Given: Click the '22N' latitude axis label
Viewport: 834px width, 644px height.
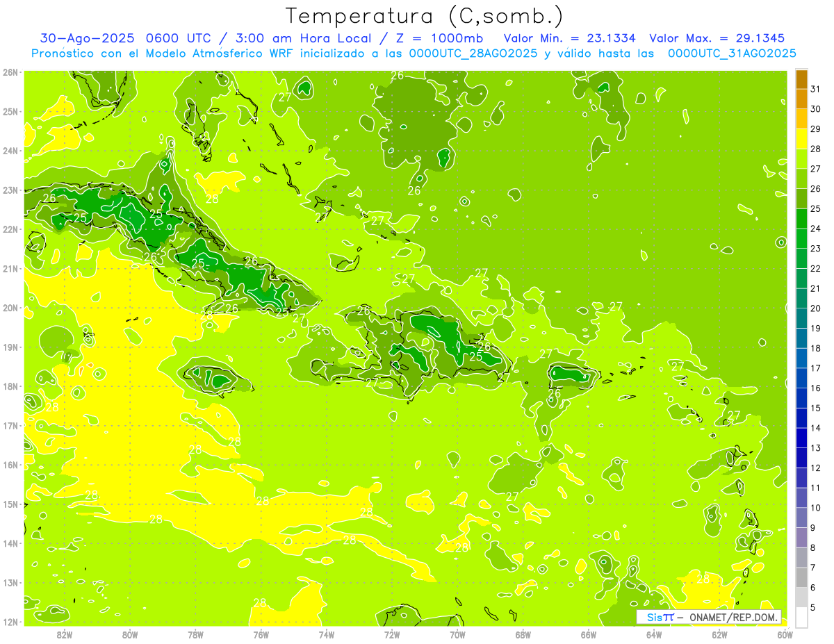Looking at the screenshot, I should 10,229.
